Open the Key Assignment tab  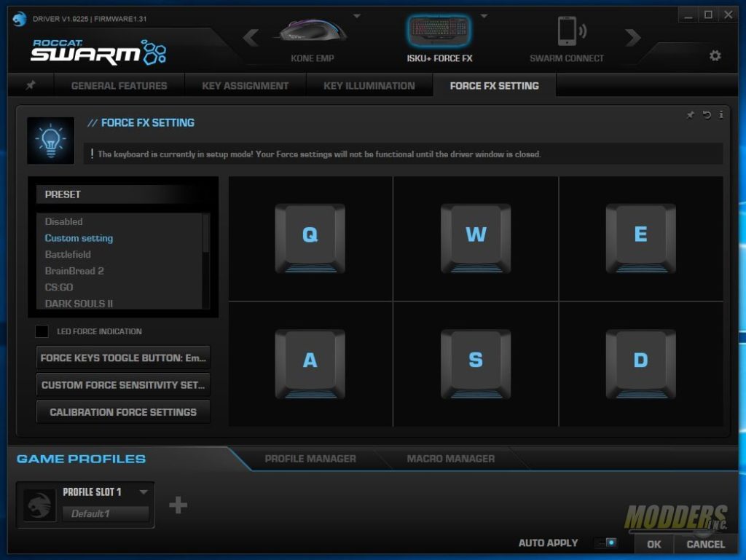[245, 86]
